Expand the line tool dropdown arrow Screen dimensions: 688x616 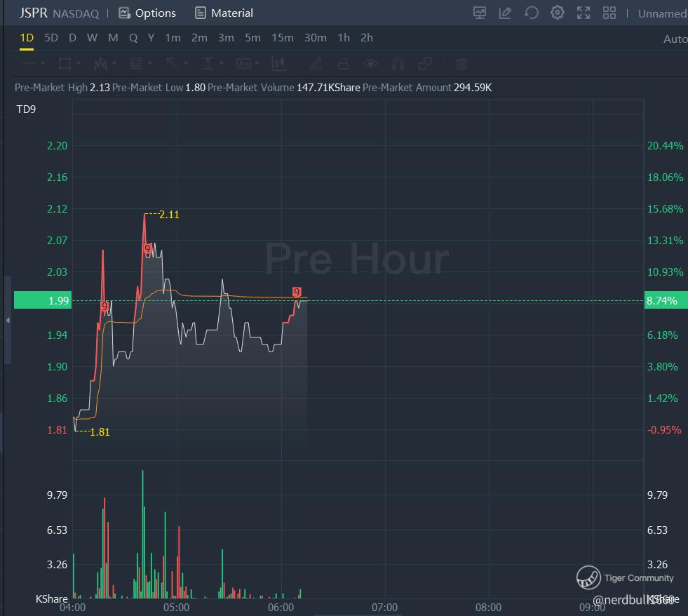click(x=43, y=64)
